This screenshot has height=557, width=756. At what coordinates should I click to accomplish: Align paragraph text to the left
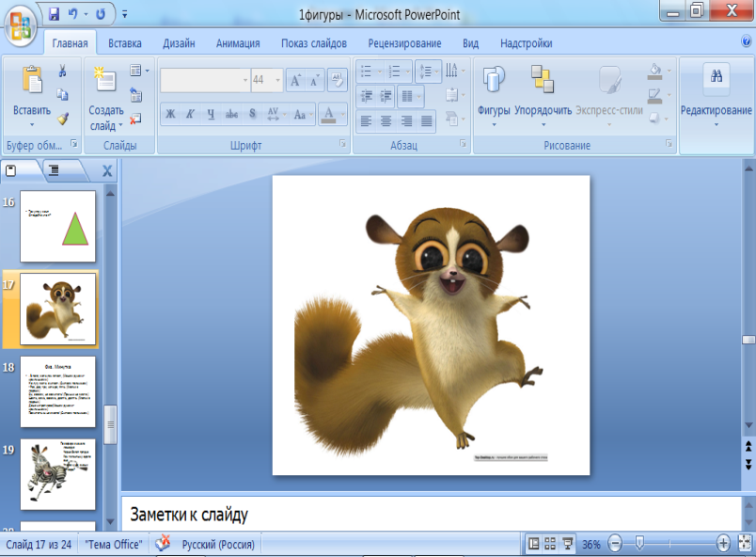coord(366,120)
